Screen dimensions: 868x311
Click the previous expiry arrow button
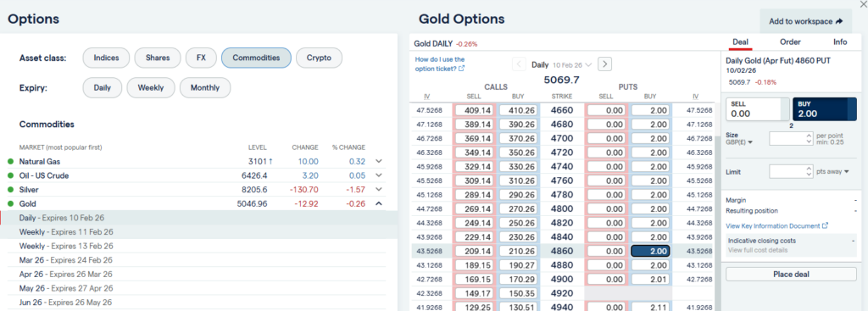520,64
